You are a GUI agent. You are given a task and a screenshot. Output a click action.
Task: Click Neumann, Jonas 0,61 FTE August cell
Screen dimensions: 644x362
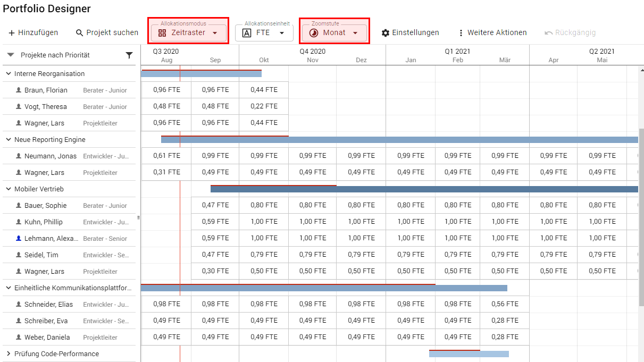point(166,156)
